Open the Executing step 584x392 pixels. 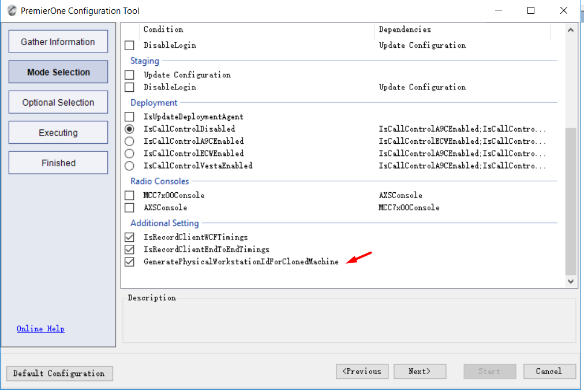point(58,132)
